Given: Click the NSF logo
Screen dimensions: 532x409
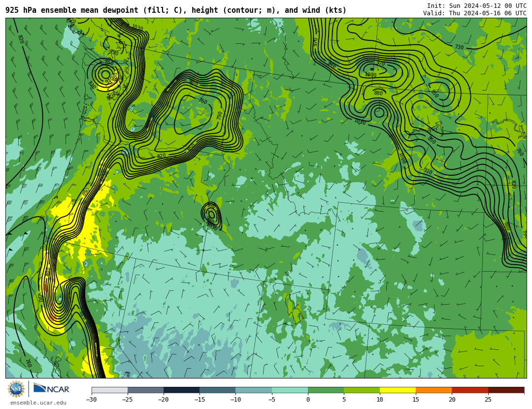Looking at the screenshot, I should pos(16,389).
